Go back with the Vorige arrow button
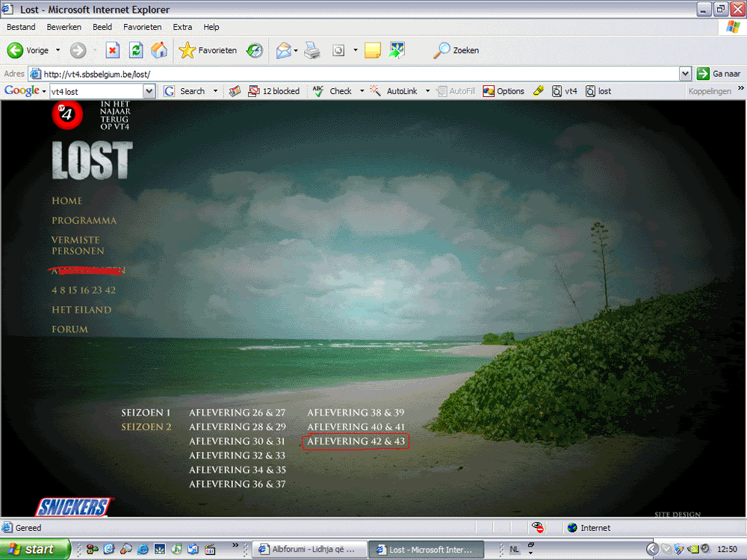747x560 pixels. [28, 50]
